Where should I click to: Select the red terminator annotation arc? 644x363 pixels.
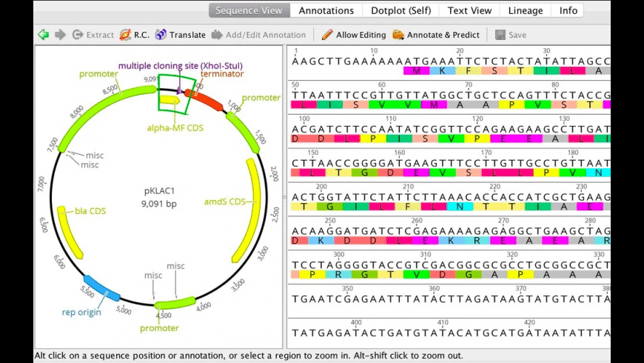(x=204, y=100)
